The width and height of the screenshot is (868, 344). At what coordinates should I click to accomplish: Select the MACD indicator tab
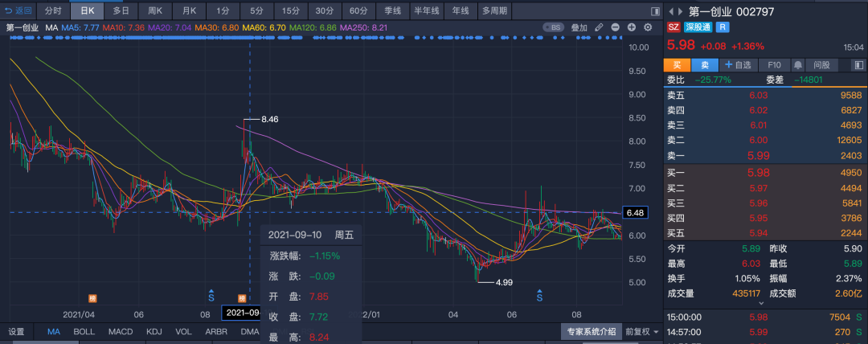121,332
